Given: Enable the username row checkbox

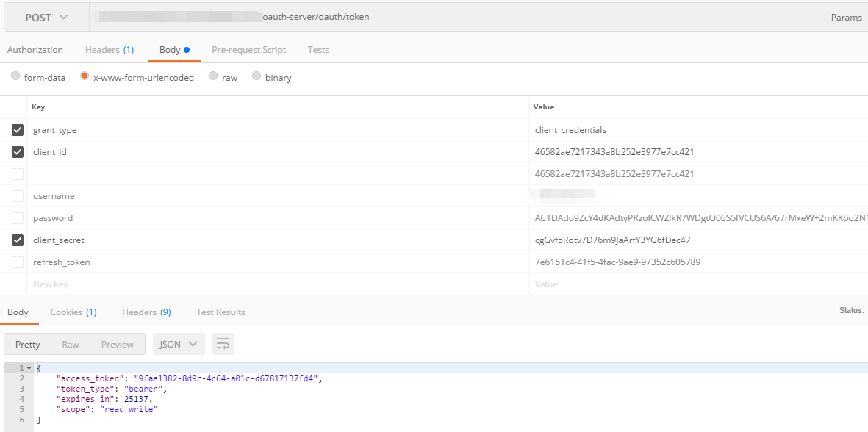Looking at the screenshot, I should 18,196.
